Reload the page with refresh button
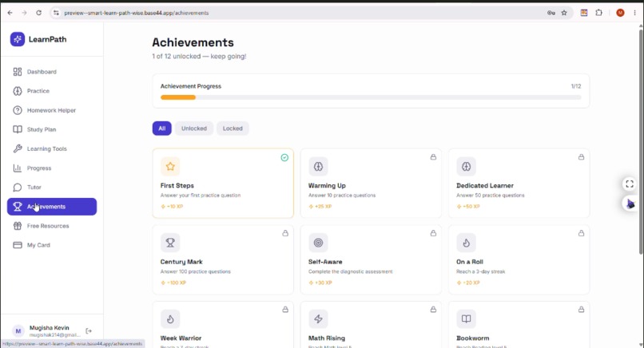 pos(38,13)
